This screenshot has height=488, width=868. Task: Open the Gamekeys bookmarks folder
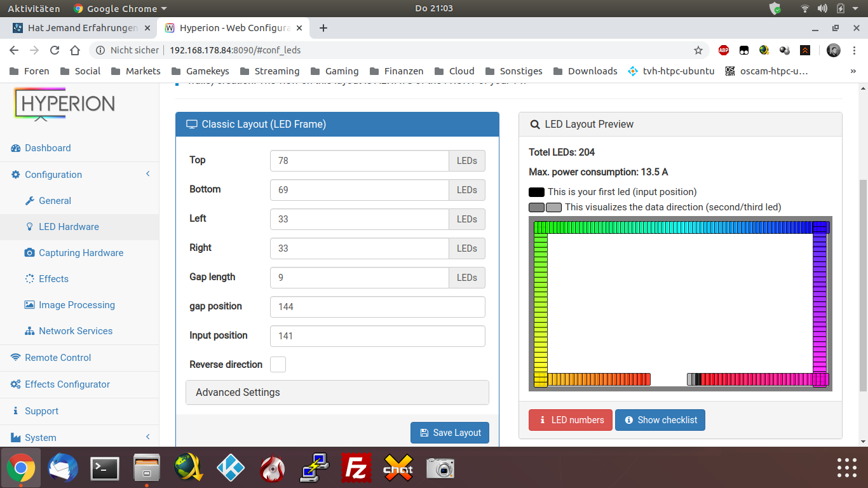tap(200, 71)
